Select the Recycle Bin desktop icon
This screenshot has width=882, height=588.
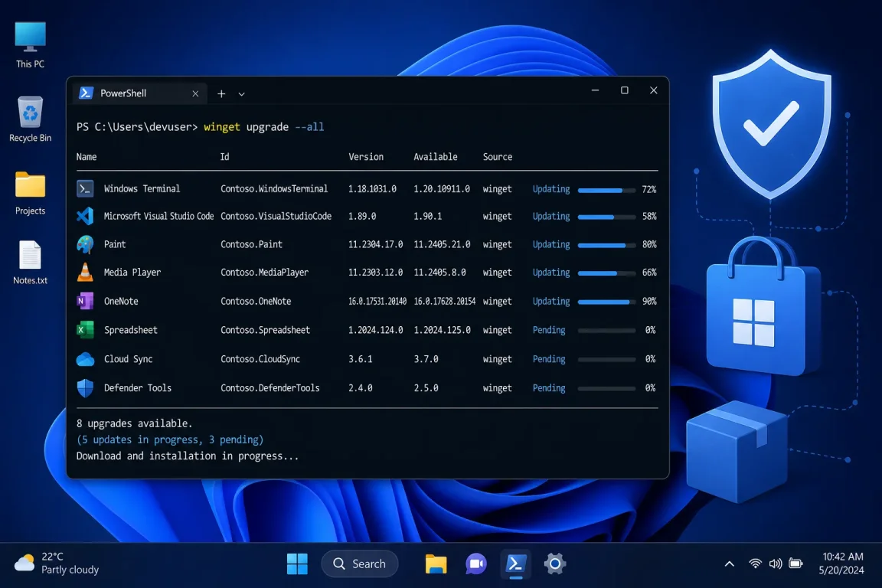point(30,119)
